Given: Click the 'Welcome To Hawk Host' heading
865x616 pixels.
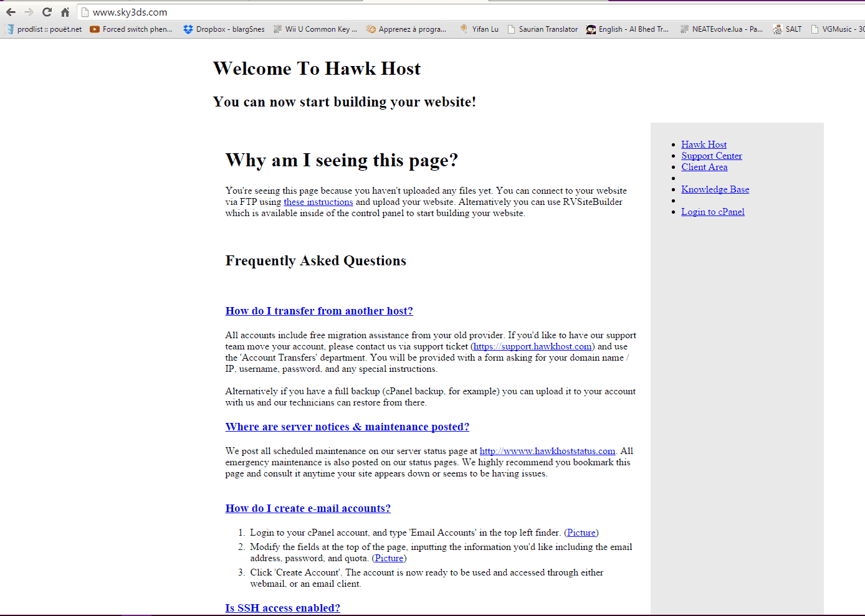Looking at the screenshot, I should pyautogui.click(x=317, y=69).
